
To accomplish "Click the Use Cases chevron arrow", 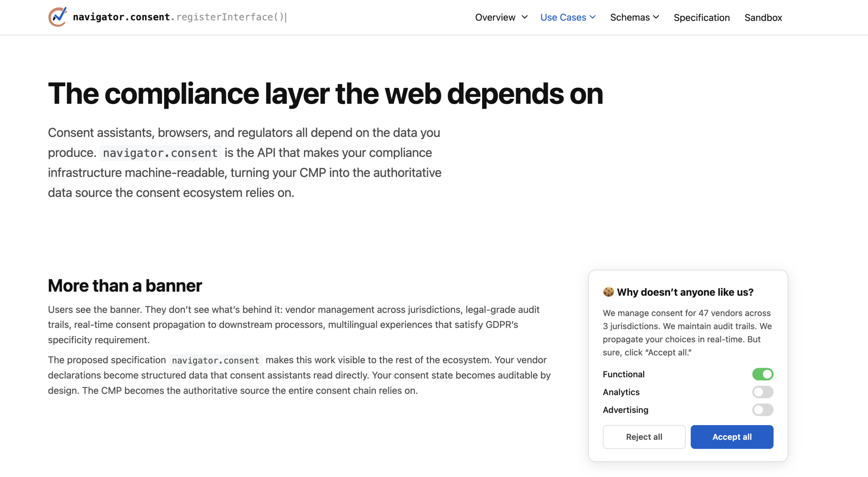I will click(x=593, y=17).
